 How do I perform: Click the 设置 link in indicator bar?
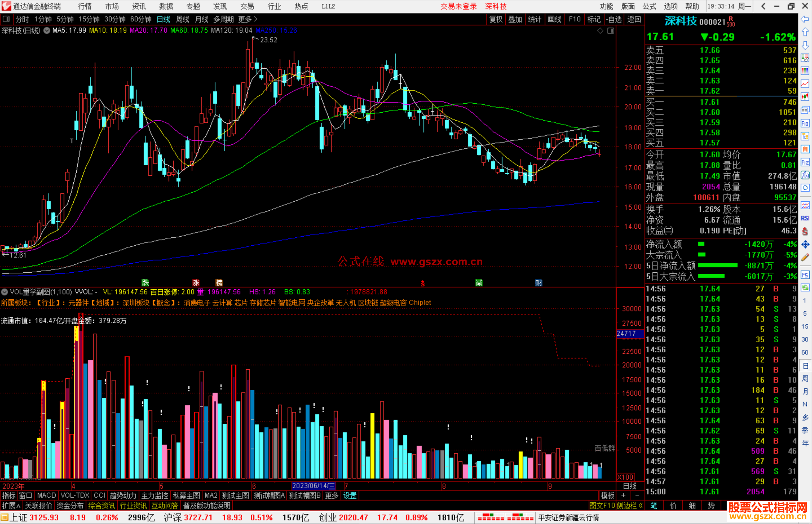(x=350, y=495)
